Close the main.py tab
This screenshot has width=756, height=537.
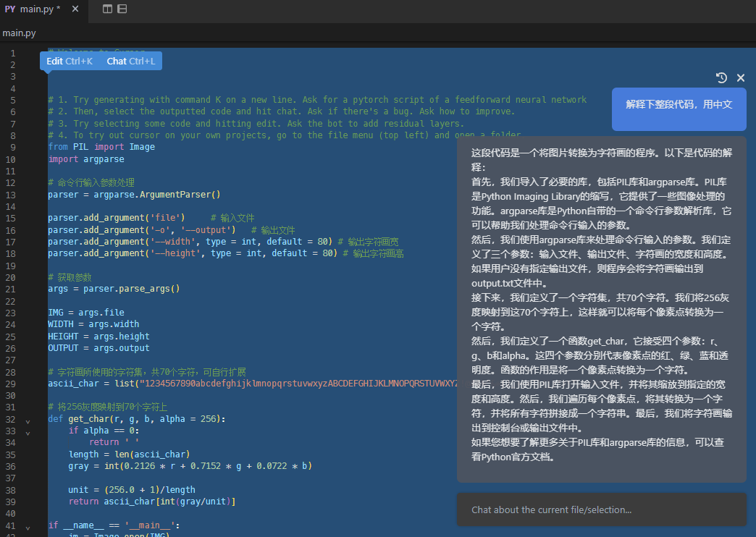pos(75,9)
